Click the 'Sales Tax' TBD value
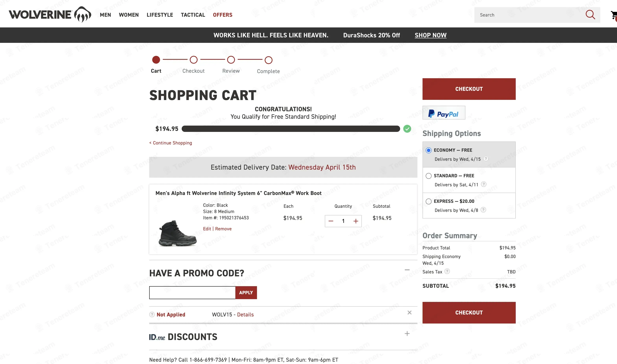 511,272
